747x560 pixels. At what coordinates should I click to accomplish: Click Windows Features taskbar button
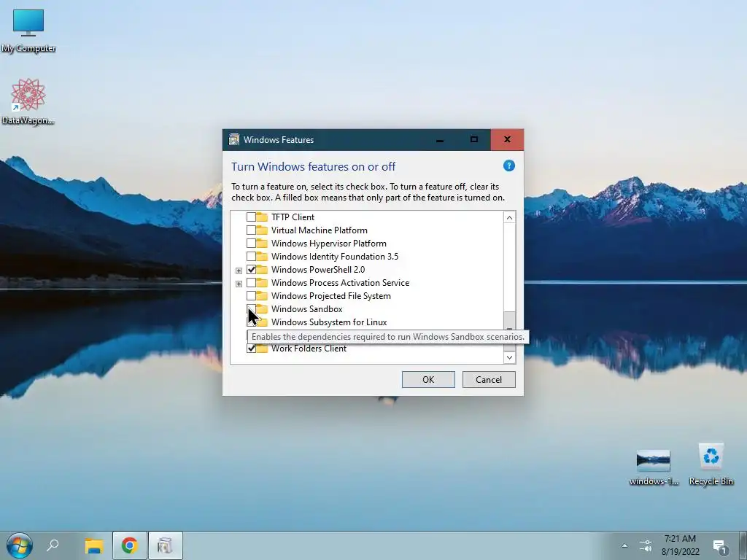pos(166,545)
